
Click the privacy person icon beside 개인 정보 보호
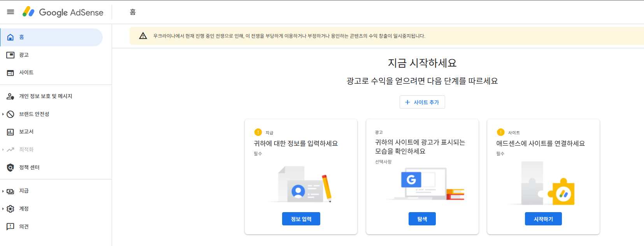coord(11,96)
